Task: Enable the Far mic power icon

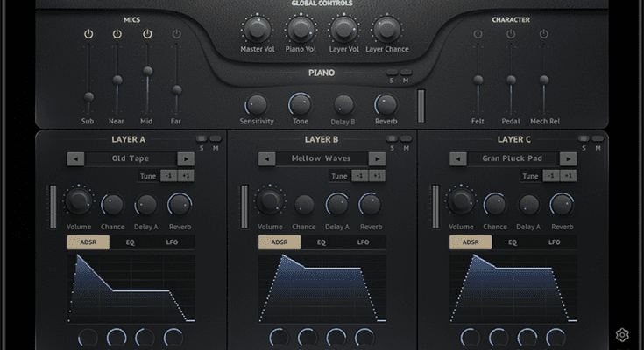Action: click(x=177, y=35)
